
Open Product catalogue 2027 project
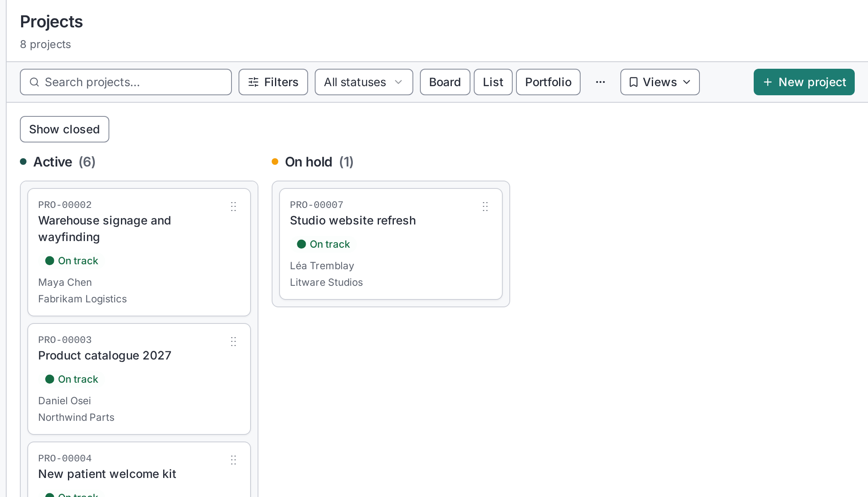(105, 355)
